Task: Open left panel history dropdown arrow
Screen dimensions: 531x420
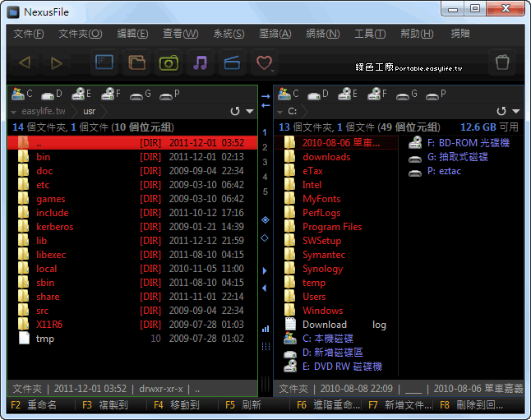Action: pyautogui.click(x=250, y=111)
